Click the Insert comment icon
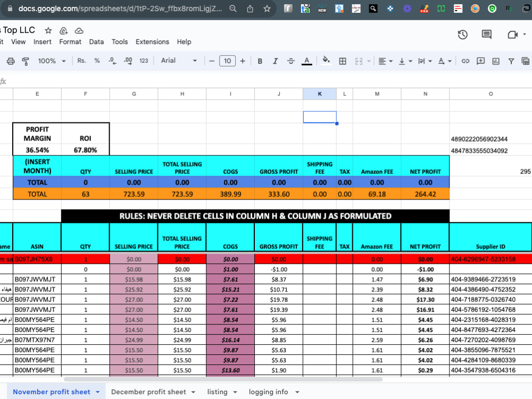Screen dimensions: 532x399 coord(480,61)
